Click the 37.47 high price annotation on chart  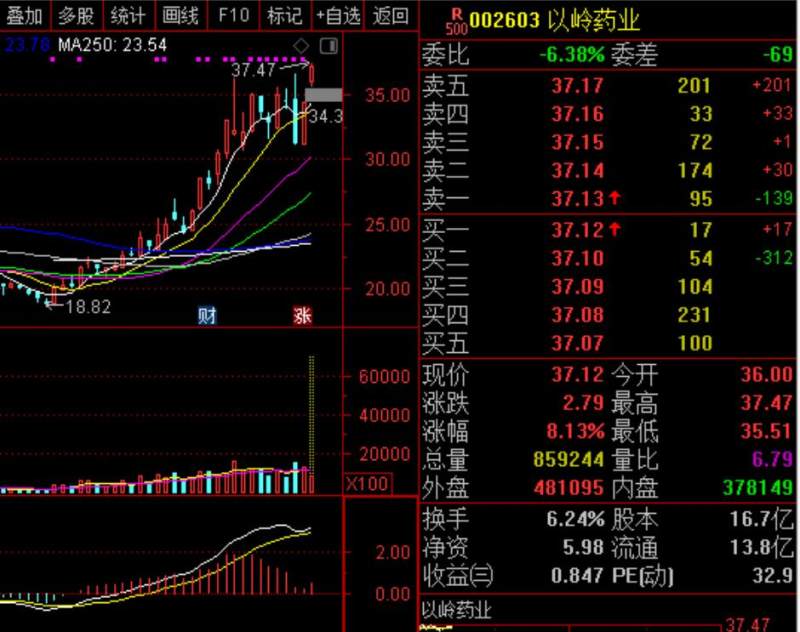pyautogui.click(x=253, y=69)
